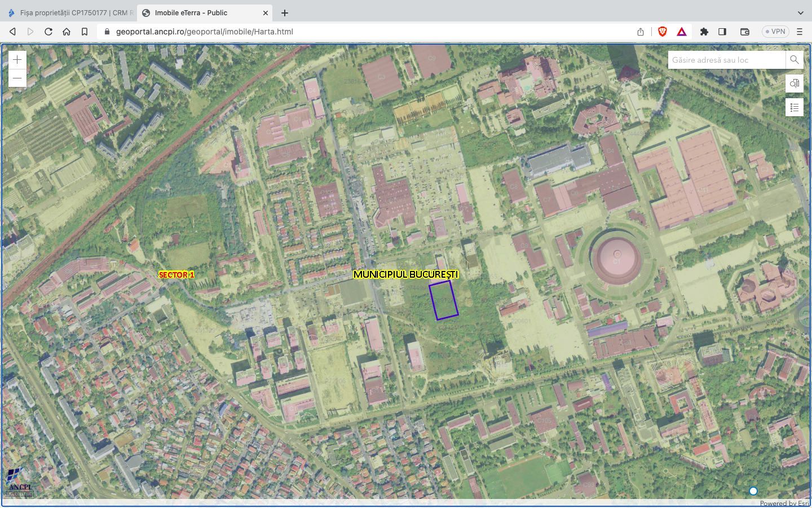
Task: Bookmark the current page
Action: click(x=85, y=32)
